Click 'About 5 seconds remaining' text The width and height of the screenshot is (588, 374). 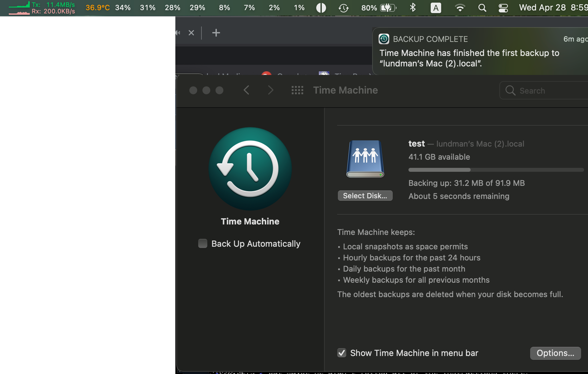point(459,196)
